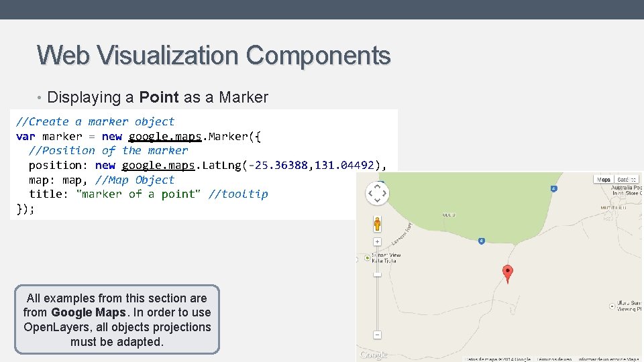The image size is (644, 362).
Task: Switch to the Satélite map view
Action: point(626,179)
